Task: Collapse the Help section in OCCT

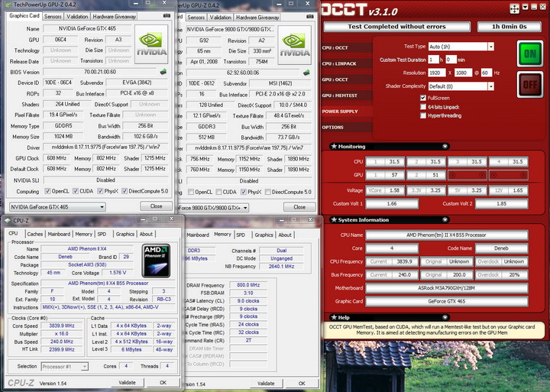Action: coord(445,317)
